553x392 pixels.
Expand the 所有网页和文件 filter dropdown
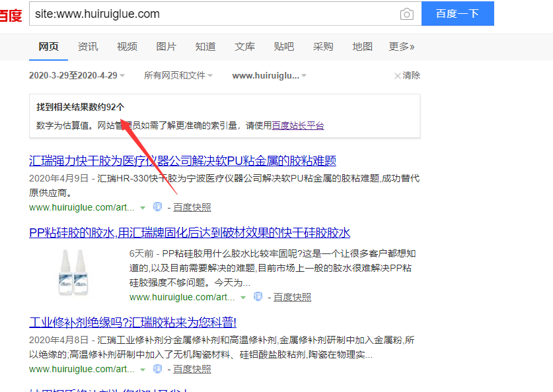[x=178, y=75]
